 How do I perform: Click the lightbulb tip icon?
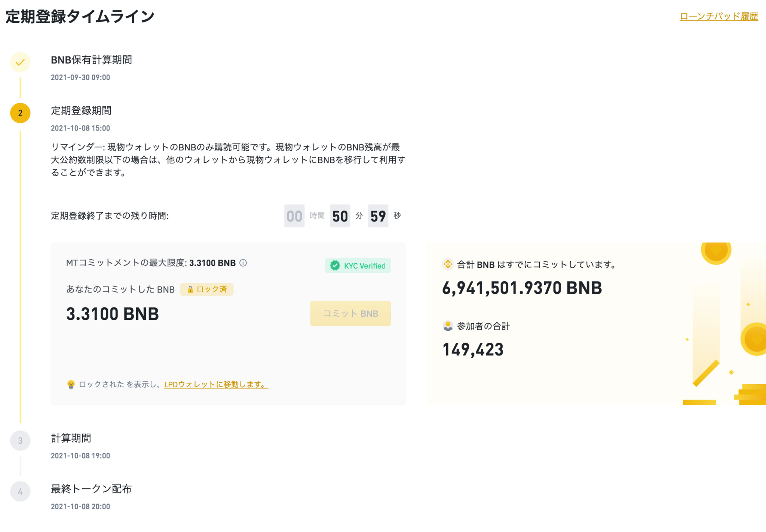[x=71, y=385]
